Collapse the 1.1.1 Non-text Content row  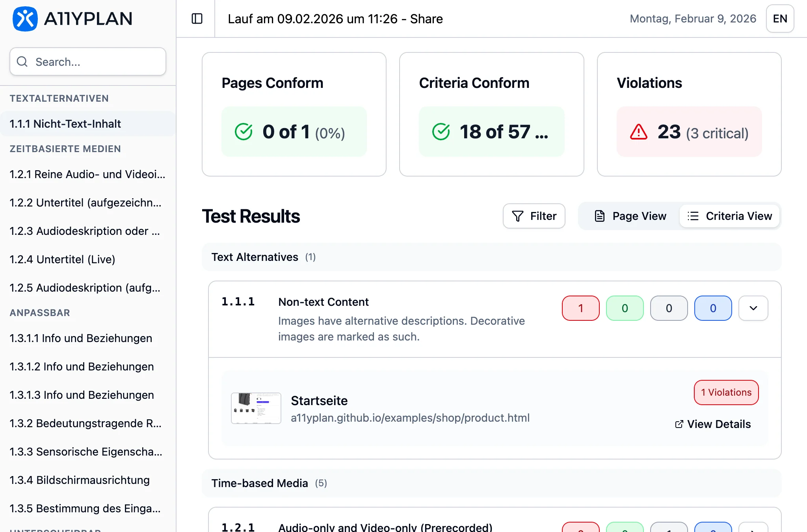753,308
